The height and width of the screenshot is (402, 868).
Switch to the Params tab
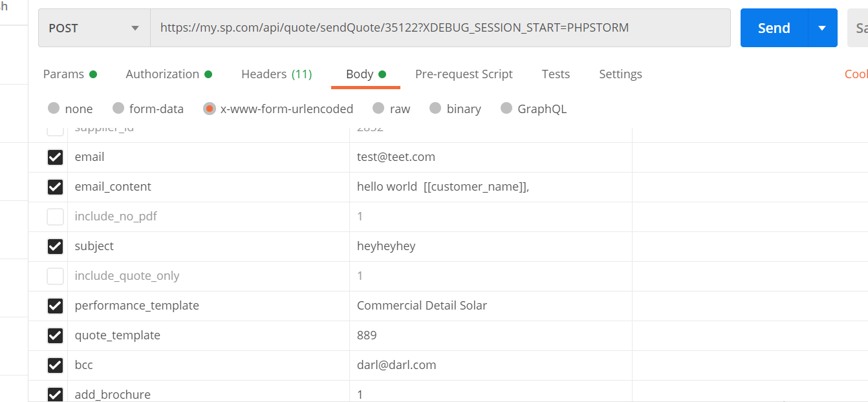tap(63, 74)
